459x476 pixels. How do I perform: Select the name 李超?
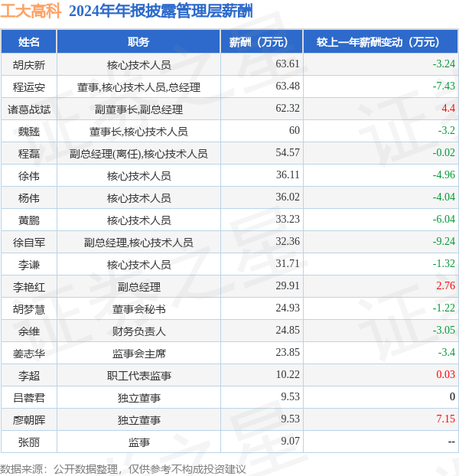[29, 376]
